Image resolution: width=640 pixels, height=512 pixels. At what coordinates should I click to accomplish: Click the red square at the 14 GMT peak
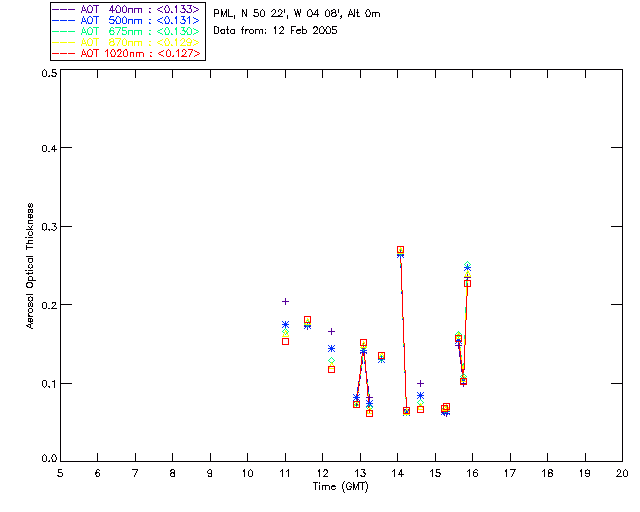coord(400,249)
